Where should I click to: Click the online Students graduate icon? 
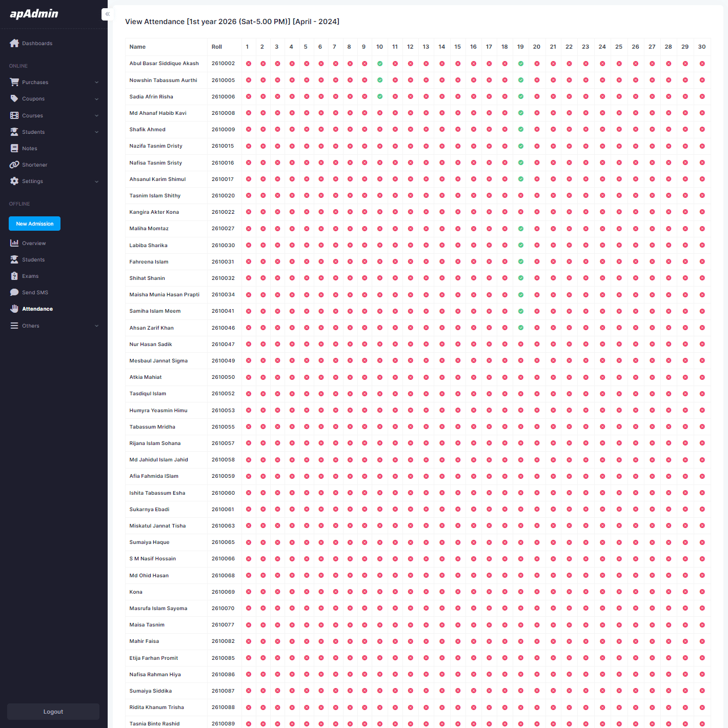(x=14, y=132)
